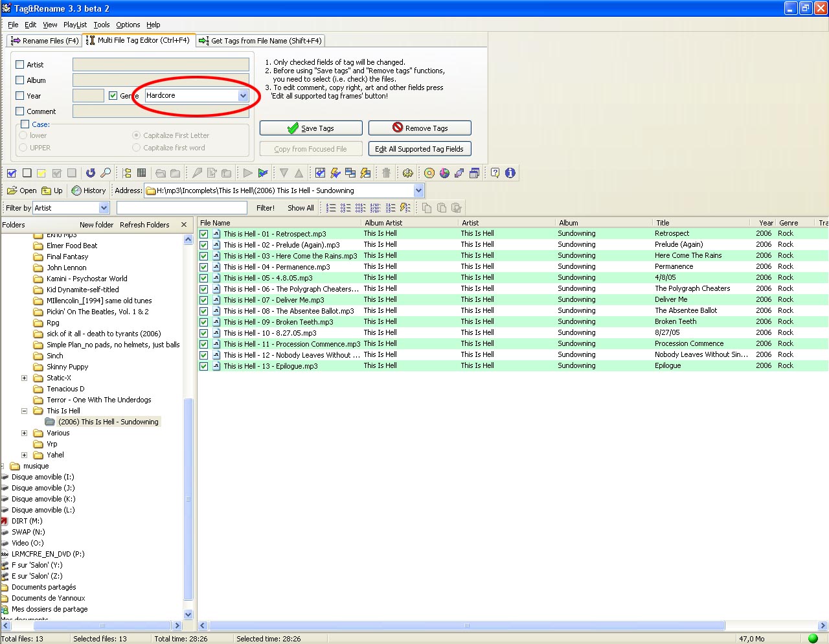Click the file list horizontal scrollbar
The width and height of the screenshot is (829, 644).
coord(466,626)
